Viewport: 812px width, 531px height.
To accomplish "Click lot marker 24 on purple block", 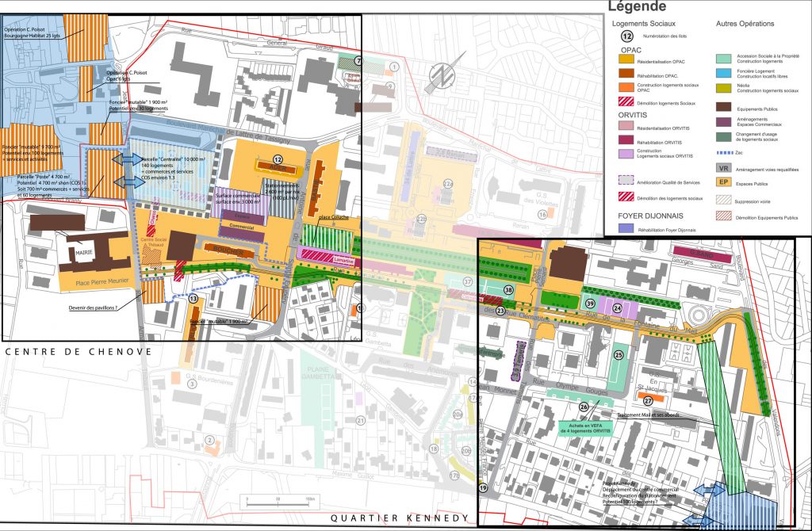I will point(617,308).
